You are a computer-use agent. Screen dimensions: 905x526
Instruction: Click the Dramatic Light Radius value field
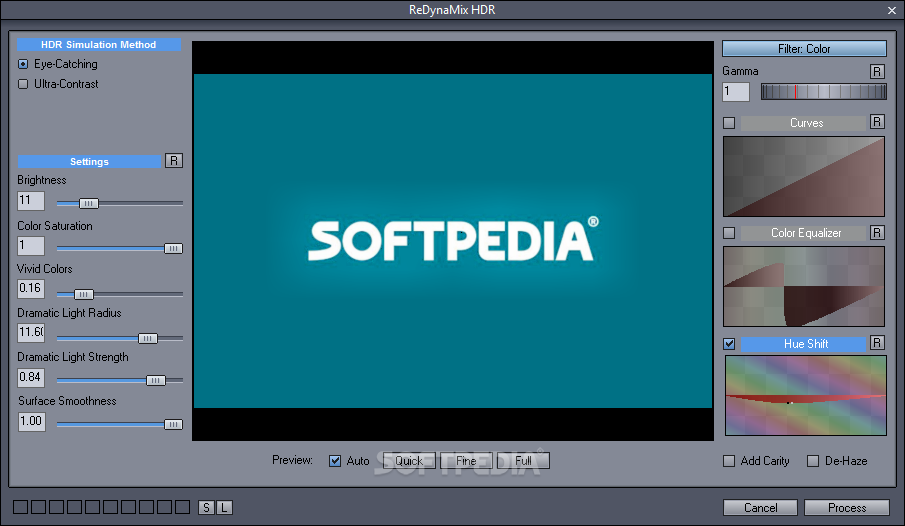(31, 333)
